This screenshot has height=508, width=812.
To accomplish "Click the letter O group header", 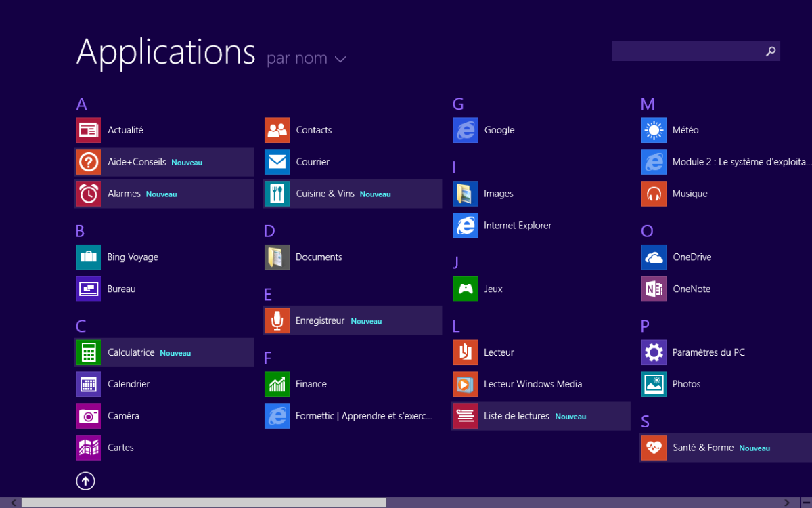I will point(647,232).
